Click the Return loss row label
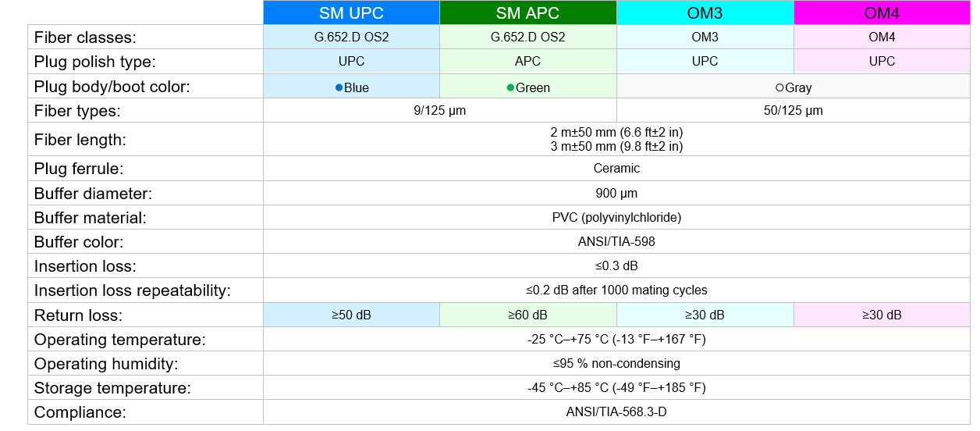The height and width of the screenshot is (431, 980). coord(79,315)
